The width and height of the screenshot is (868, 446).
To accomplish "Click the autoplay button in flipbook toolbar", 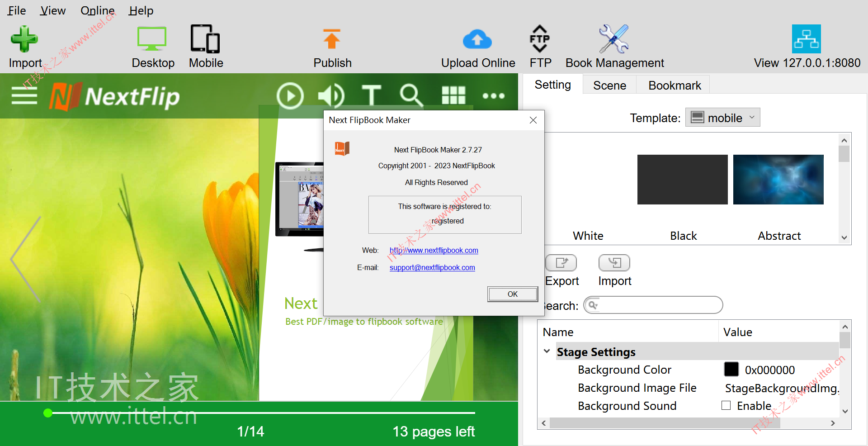I will [290, 96].
